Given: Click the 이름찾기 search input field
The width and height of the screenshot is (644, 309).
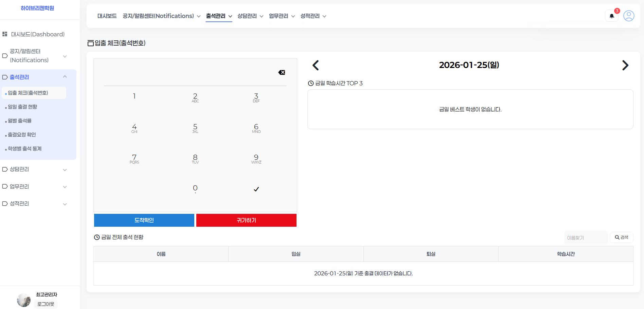Looking at the screenshot, I should tap(586, 238).
